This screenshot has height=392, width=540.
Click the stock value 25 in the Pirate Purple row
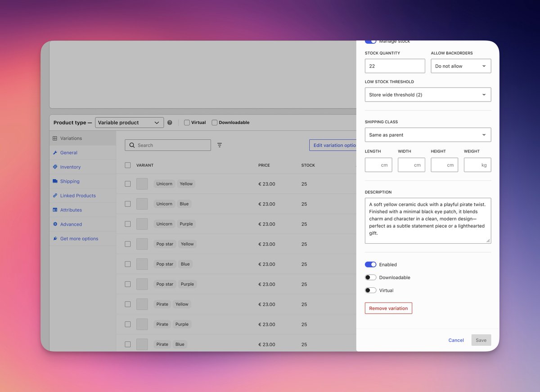pyautogui.click(x=304, y=325)
